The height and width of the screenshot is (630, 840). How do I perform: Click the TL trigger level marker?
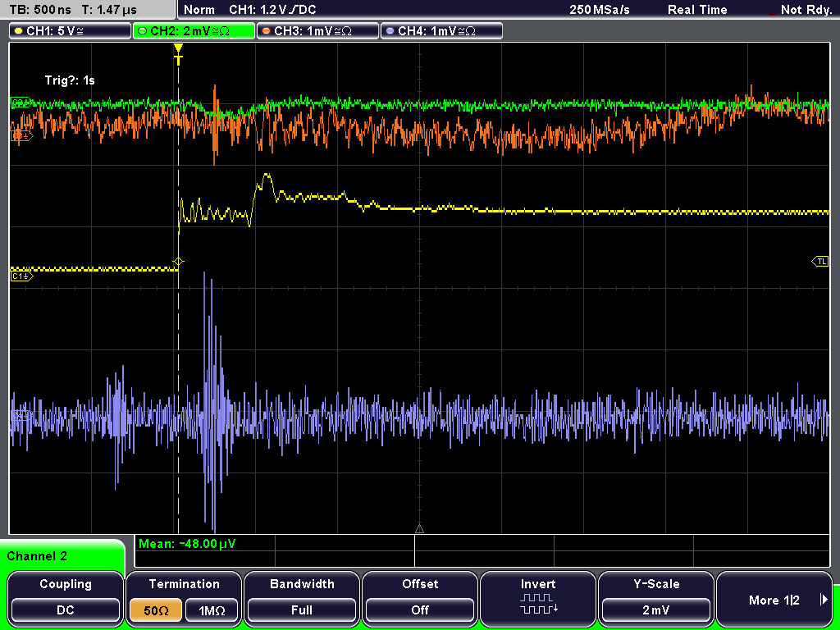pos(820,262)
